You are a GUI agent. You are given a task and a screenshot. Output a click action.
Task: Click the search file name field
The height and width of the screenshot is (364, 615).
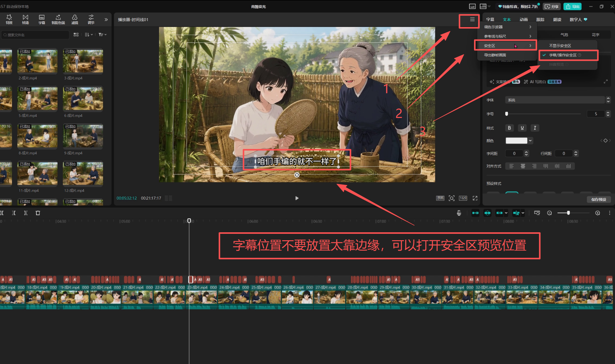(35, 35)
